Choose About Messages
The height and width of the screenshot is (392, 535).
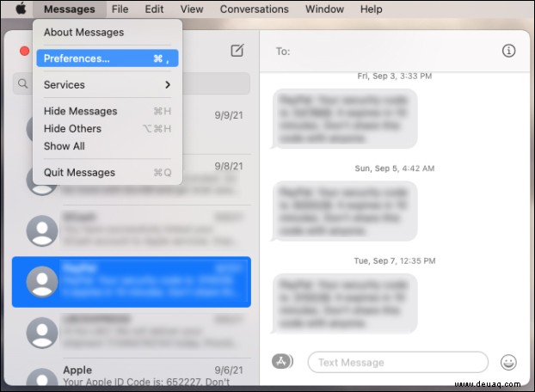tap(108, 33)
